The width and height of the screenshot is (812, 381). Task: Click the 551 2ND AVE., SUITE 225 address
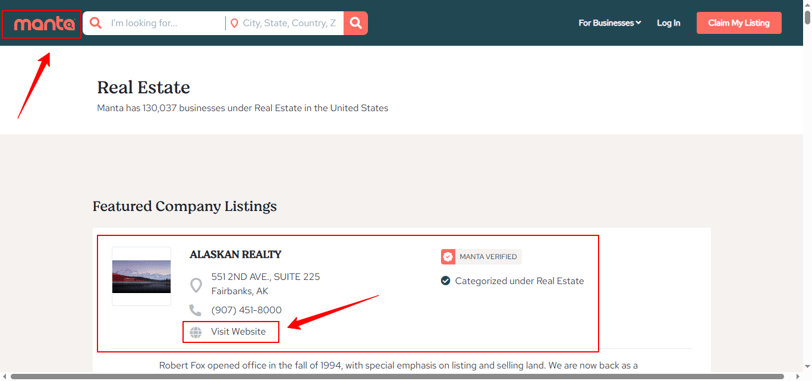point(266,277)
